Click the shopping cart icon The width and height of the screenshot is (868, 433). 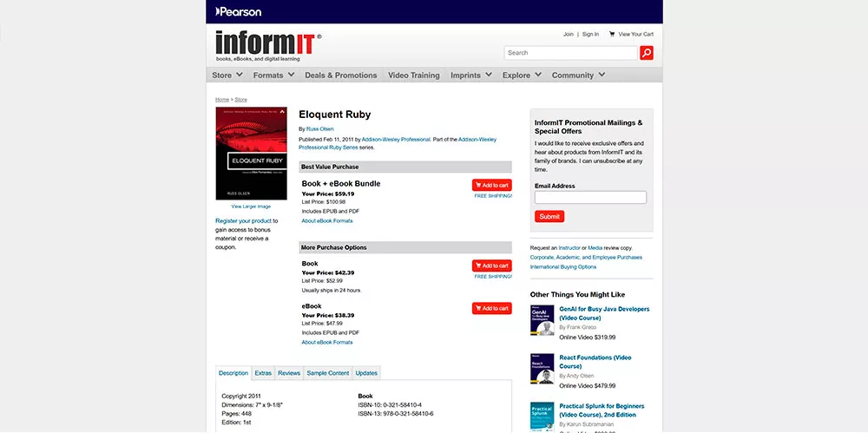pyautogui.click(x=612, y=34)
